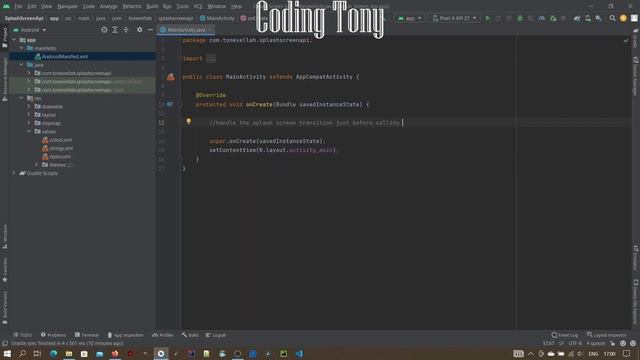Click the Search Everywhere magnifier icon
The image size is (640, 360).
point(612,18)
